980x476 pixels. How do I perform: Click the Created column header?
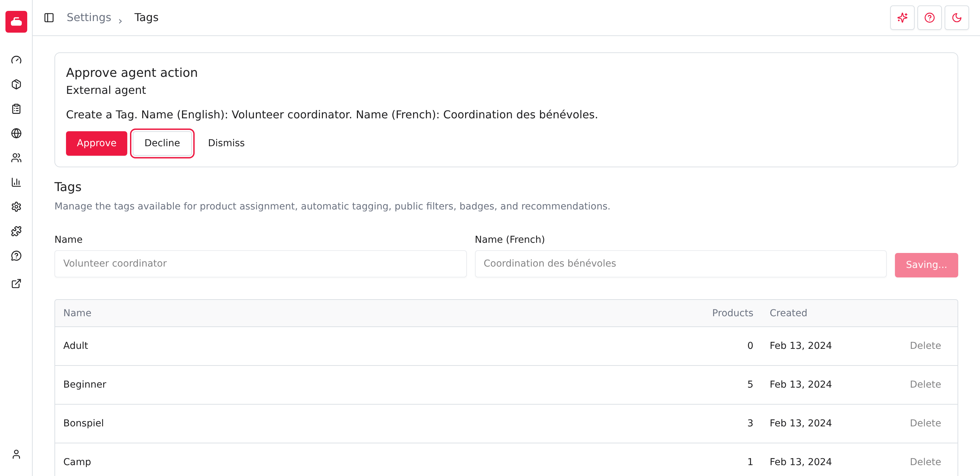coord(788,313)
